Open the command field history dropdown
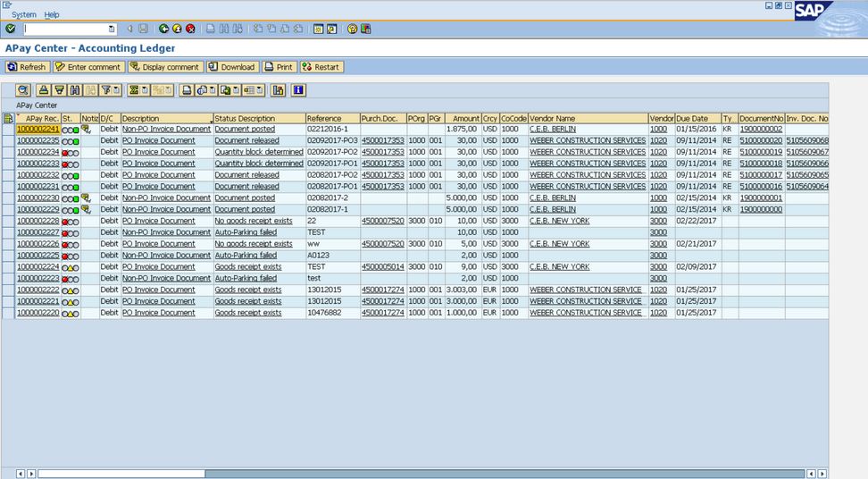This screenshot has width=868, height=479. click(112, 29)
